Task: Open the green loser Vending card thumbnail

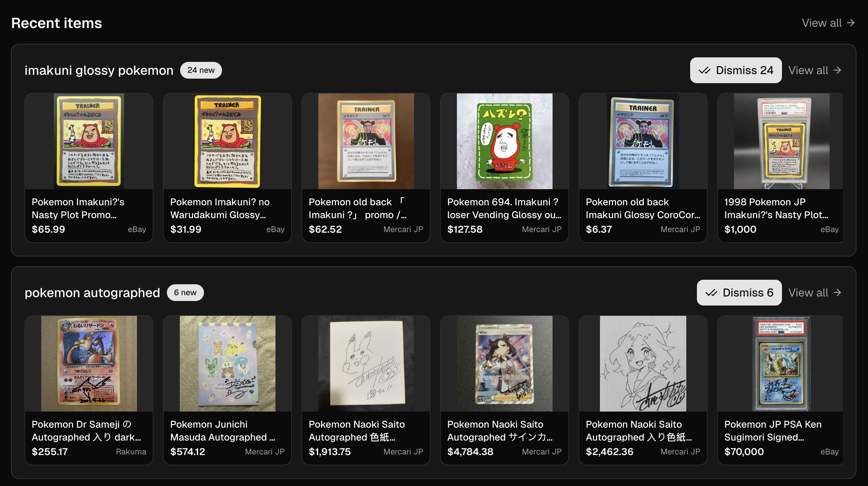Action: coord(505,141)
